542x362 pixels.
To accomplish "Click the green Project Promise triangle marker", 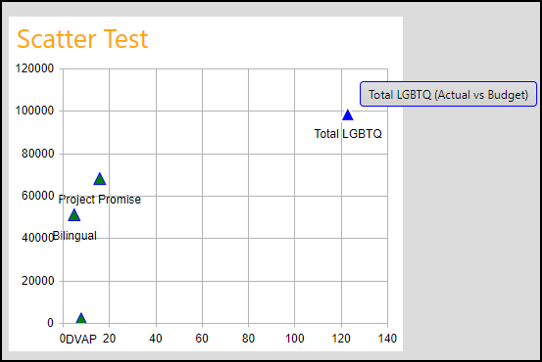I will pos(100,179).
